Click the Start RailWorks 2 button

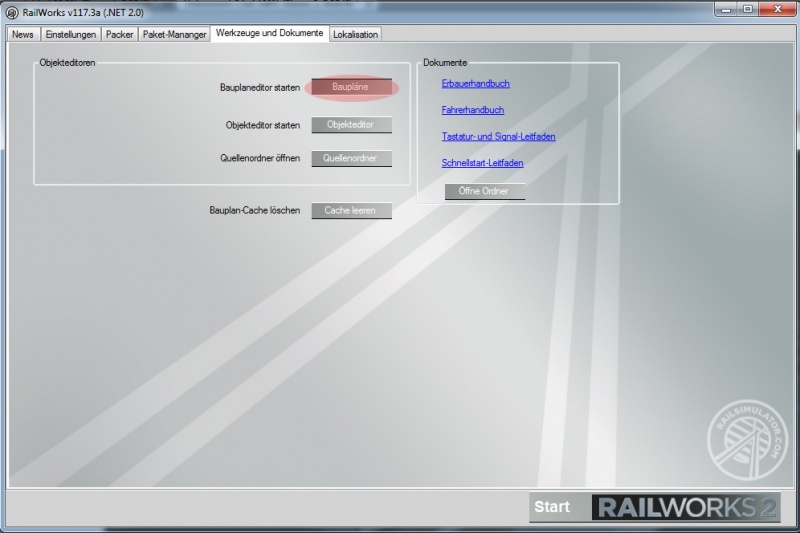pos(655,507)
